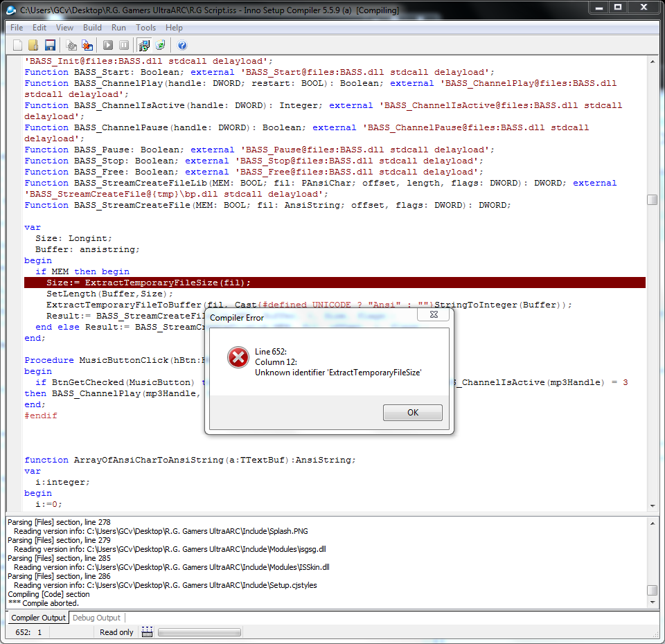This screenshot has height=644, width=665.
Task: Click the compiler output scrollbar thumb
Action: [x=653, y=590]
